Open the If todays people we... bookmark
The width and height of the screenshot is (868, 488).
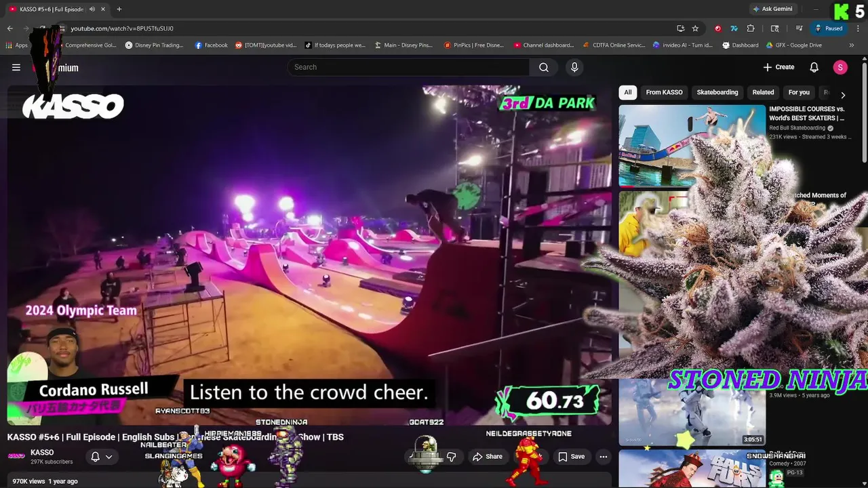coord(335,45)
